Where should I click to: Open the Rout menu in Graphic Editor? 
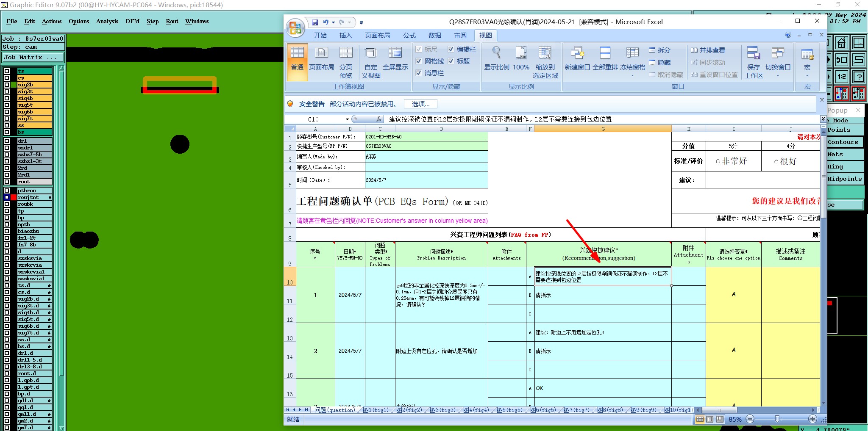[x=172, y=21]
